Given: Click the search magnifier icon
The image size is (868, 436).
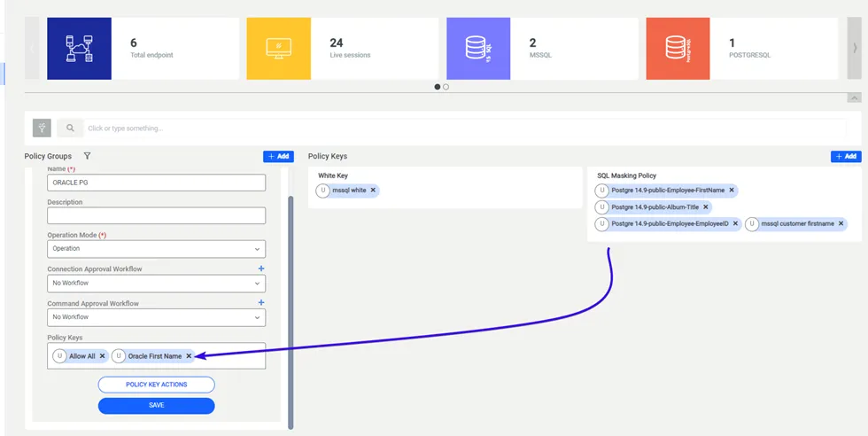Looking at the screenshot, I should click(x=70, y=128).
